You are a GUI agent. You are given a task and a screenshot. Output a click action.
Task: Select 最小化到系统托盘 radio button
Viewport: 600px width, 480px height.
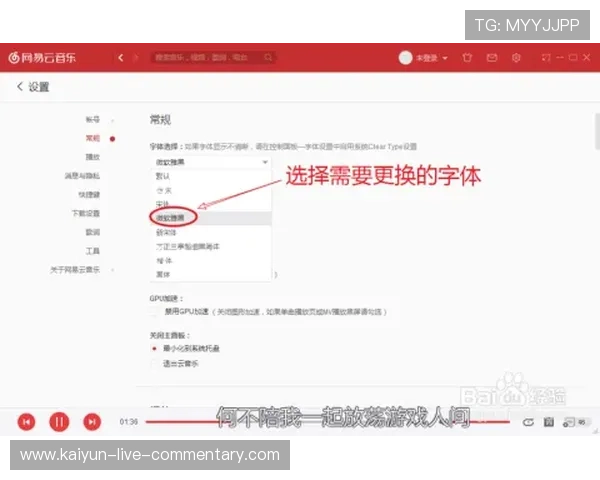click(154, 348)
